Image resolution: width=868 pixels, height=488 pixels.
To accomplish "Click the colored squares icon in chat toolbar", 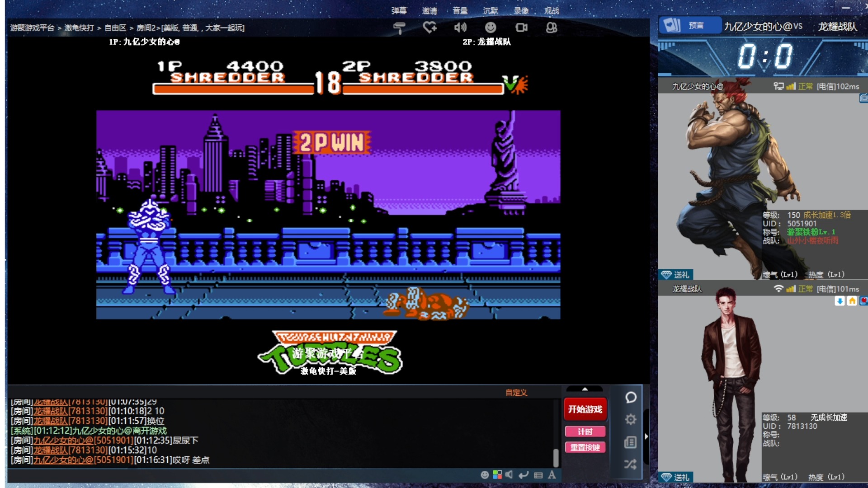I will [x=497, y=474].
